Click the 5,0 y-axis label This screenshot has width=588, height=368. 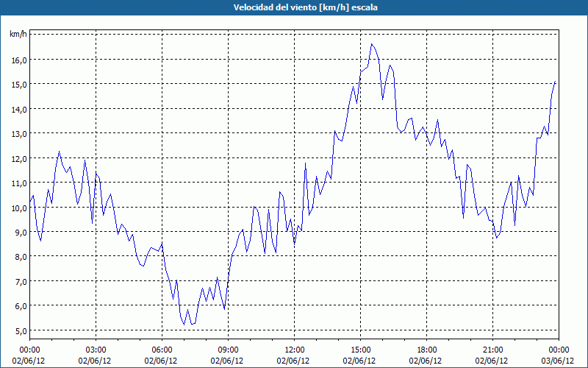18,330
